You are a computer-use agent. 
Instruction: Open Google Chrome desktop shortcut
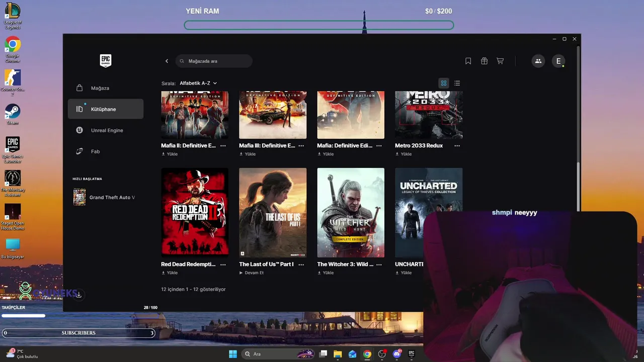(13, 49)
